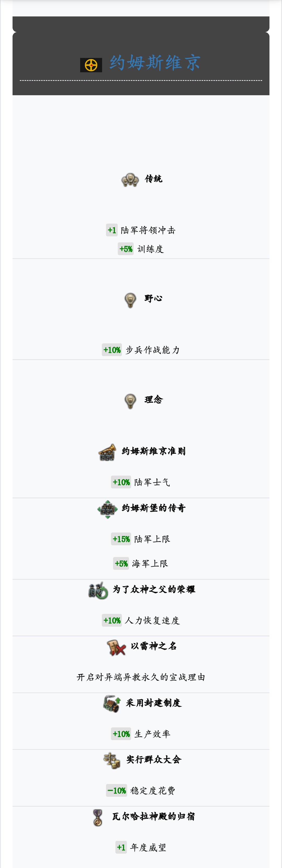282x868 pixels.
Task: Click the scales and coins icon 实行群众大会
Action: click(112, 761)
